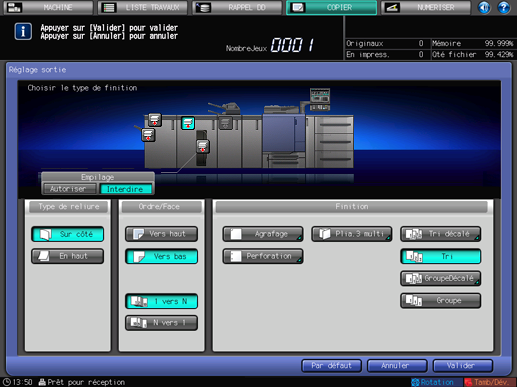Set Empilage to Interdire
517x387 pixels.
pyautogui.click(x=125, y=189)
